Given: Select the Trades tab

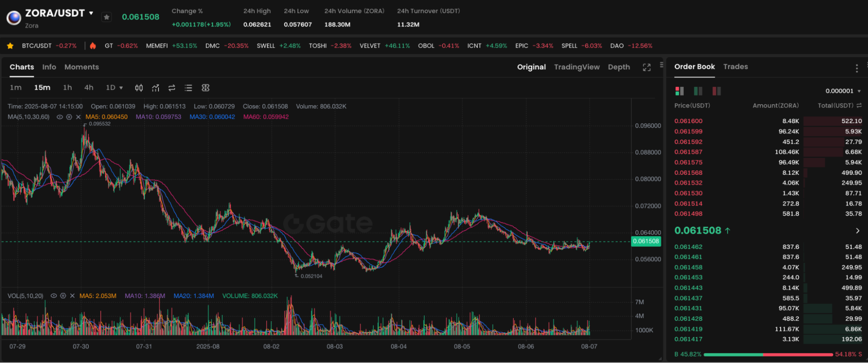Looking at the screenshot, I should [x=736, y=67].
